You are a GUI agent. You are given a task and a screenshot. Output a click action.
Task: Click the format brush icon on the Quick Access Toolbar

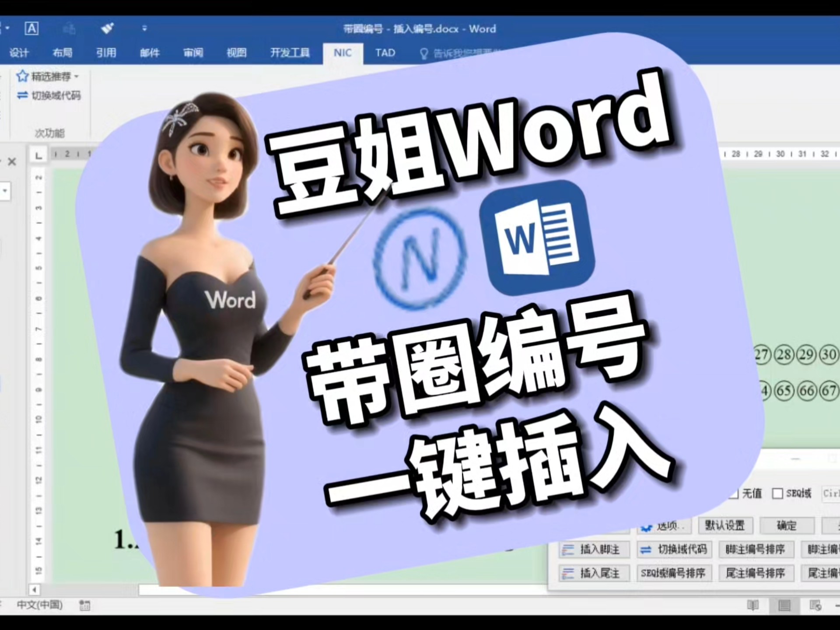click(106, 28)
